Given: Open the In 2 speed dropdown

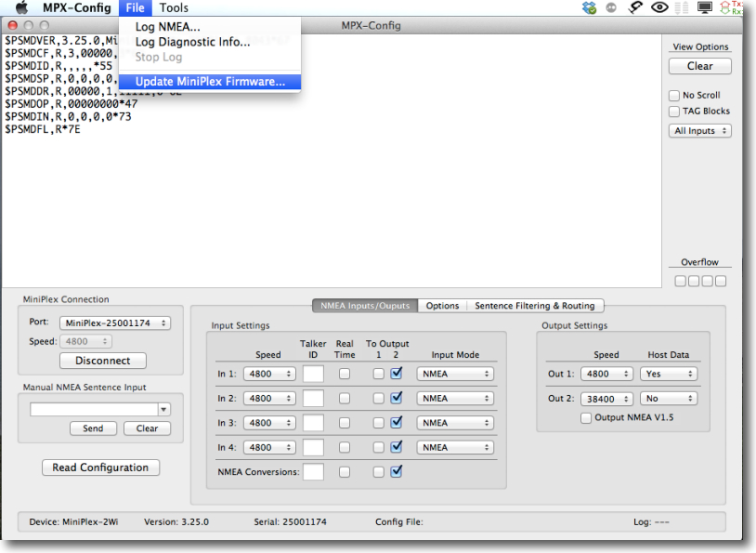Looking at the screenshot, I should [x=269, y=399].
